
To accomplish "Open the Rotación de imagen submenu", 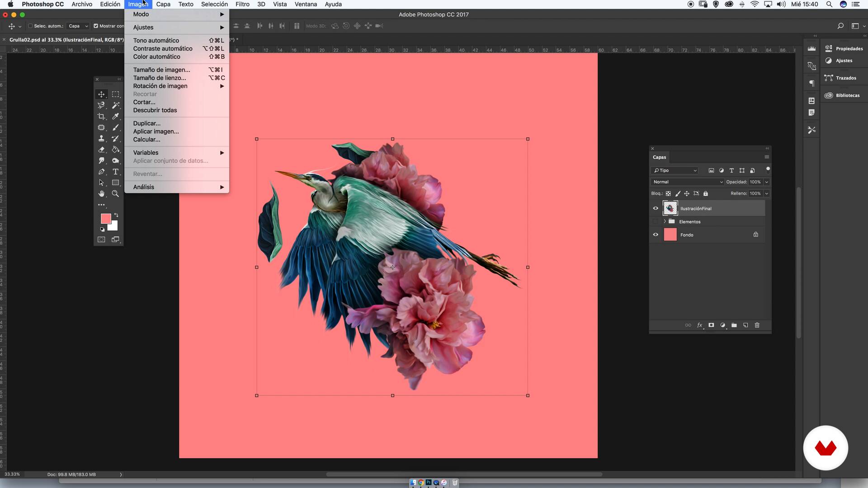I will pyautogui.click(x=177, y=86).
